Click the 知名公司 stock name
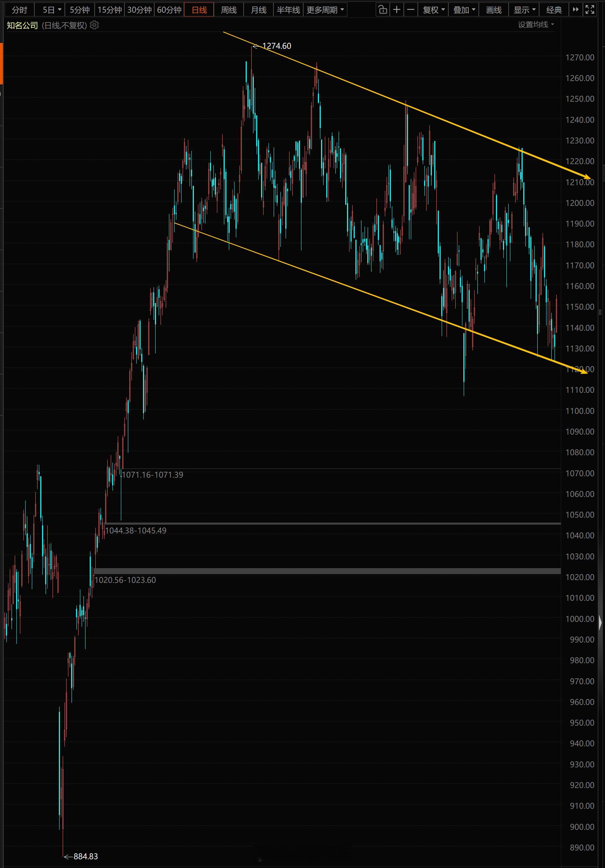The image size is (605, 868). 23,25
